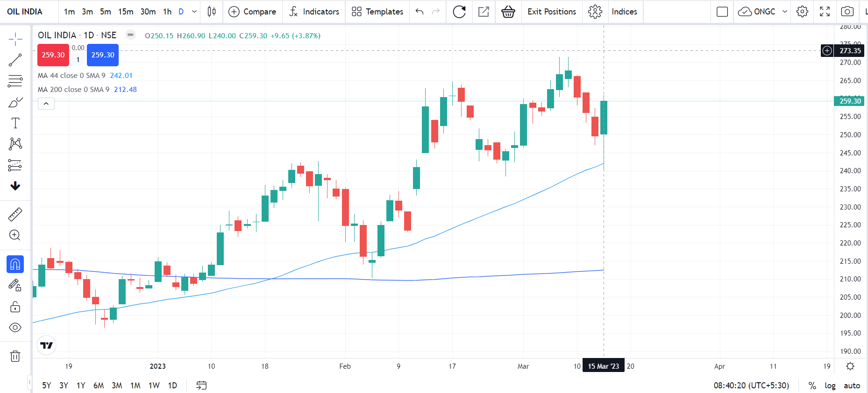Screen dimensions: 868x393
Task: Click the shopping basket icon
Action: pyautogui.click(x=508, y=12)
